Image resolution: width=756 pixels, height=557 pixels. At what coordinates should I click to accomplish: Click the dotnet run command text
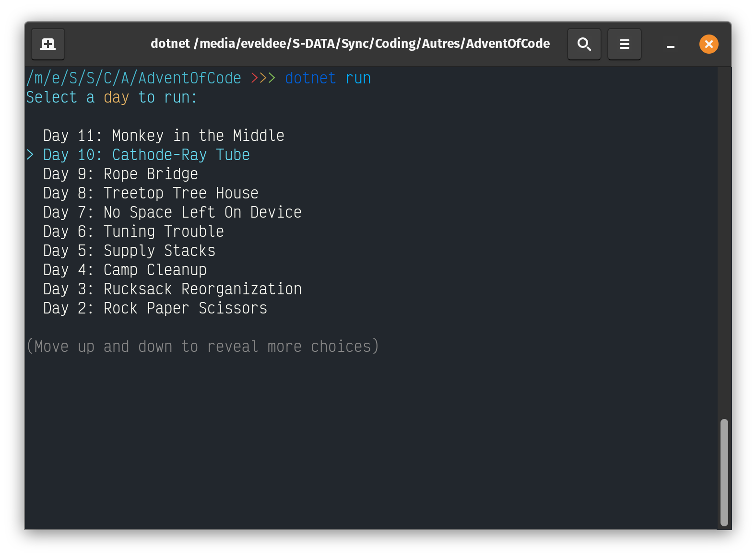pyautogui.click(x=328, y=78)
